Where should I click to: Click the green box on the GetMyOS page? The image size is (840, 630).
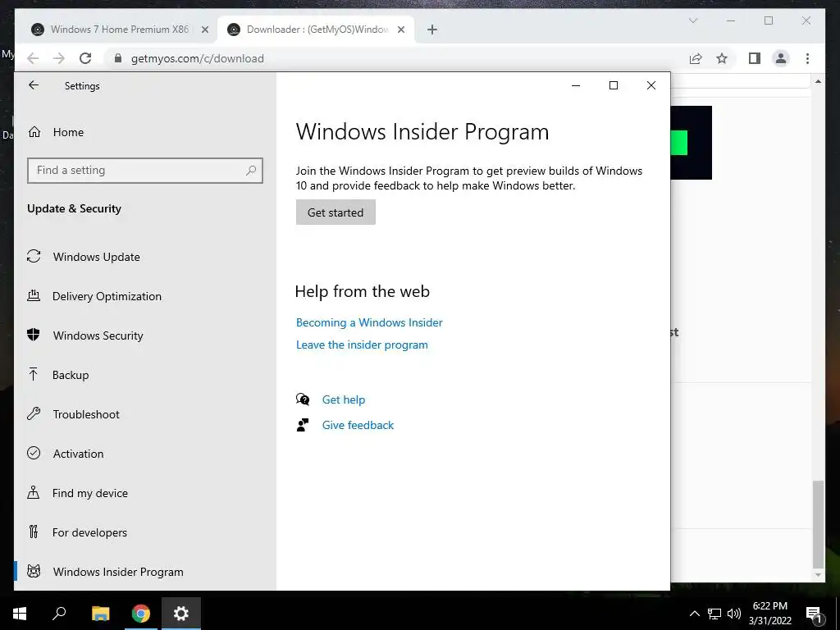click(678, 143)
